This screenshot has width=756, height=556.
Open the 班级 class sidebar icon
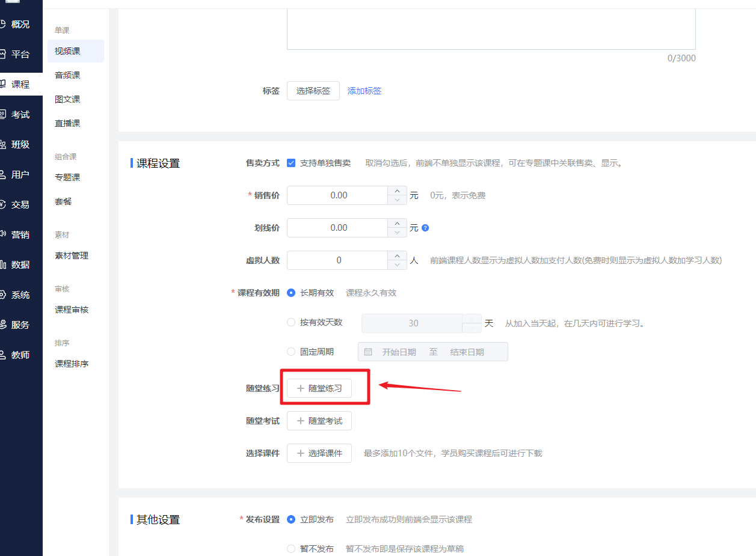tap(3, 144)
